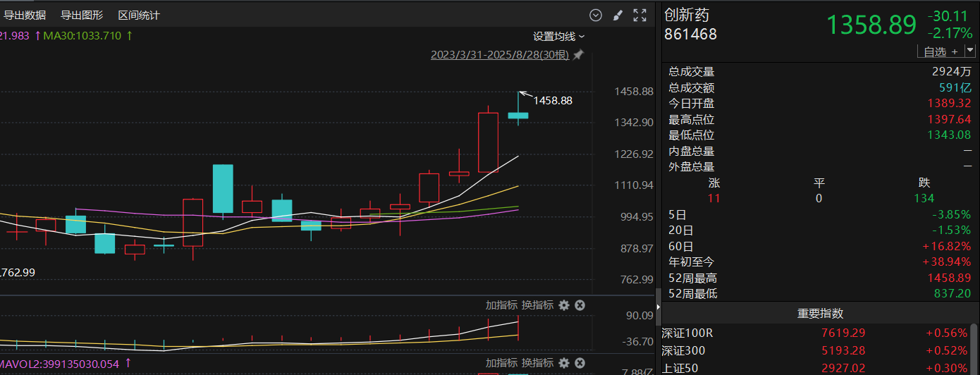This screenshot has width=980, height=375.
Task: Click the 52周最低 value 837.20
Action: (x=953, y=293)
